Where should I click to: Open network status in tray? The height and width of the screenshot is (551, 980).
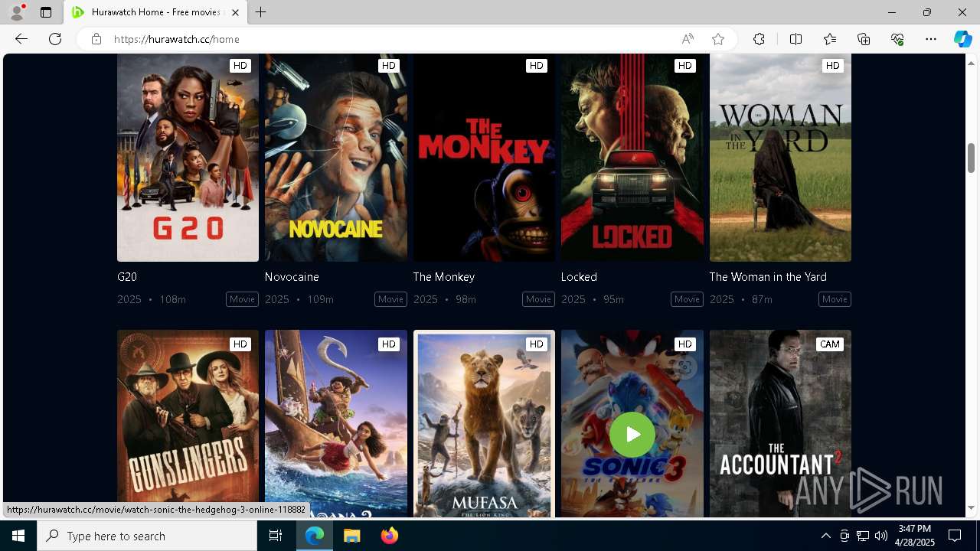coord(862,536)
